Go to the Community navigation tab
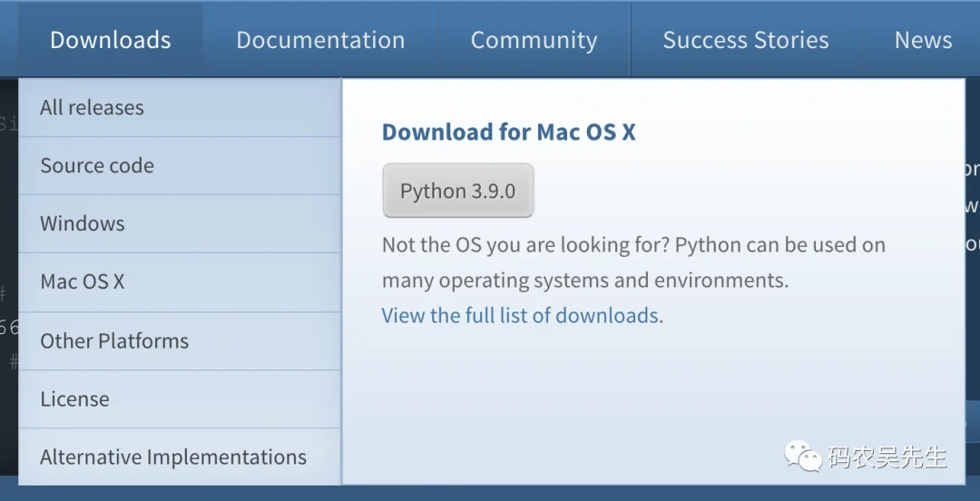This screenshot has width=980, height=501. pos(534,40)
